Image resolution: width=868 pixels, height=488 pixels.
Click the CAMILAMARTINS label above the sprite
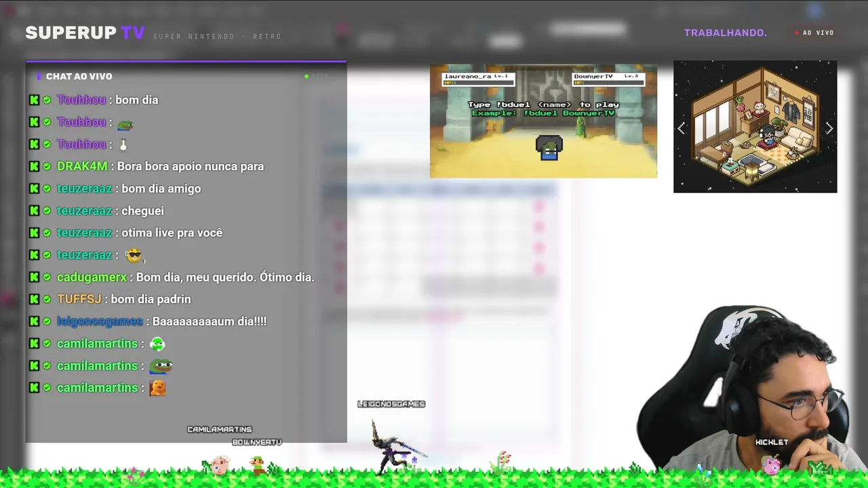click(219, 429)
